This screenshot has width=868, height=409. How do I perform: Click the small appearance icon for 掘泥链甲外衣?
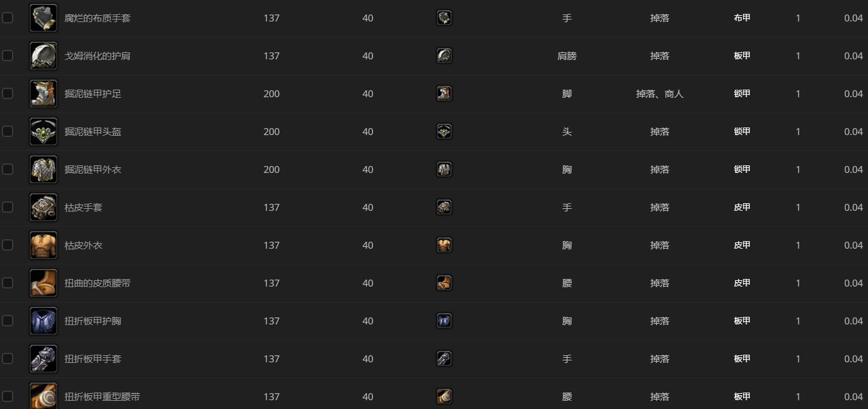(x=444, y=169)
